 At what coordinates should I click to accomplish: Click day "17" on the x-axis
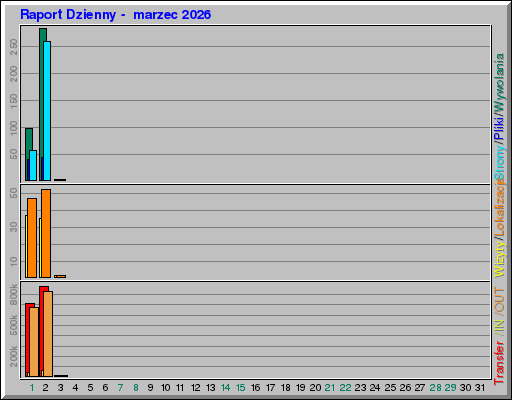pos(271,388)
